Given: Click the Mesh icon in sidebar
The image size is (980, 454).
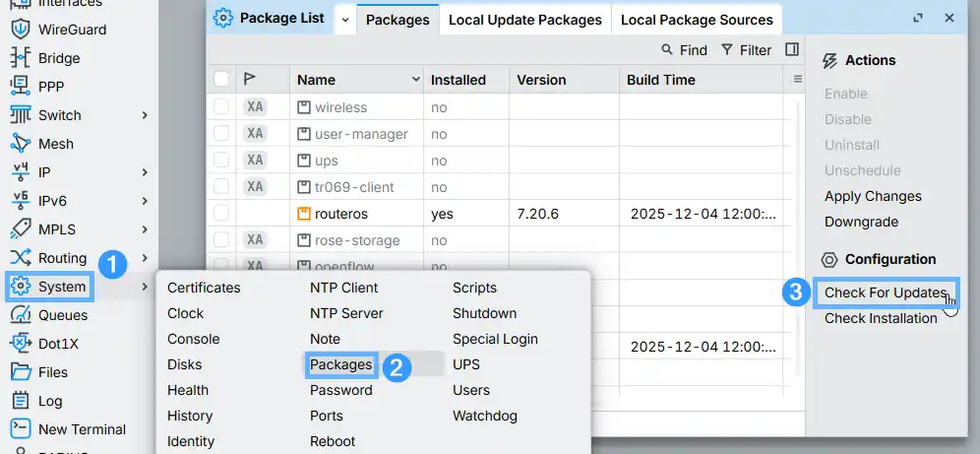Looking at the screenshot, I should [x=21, y=144].
